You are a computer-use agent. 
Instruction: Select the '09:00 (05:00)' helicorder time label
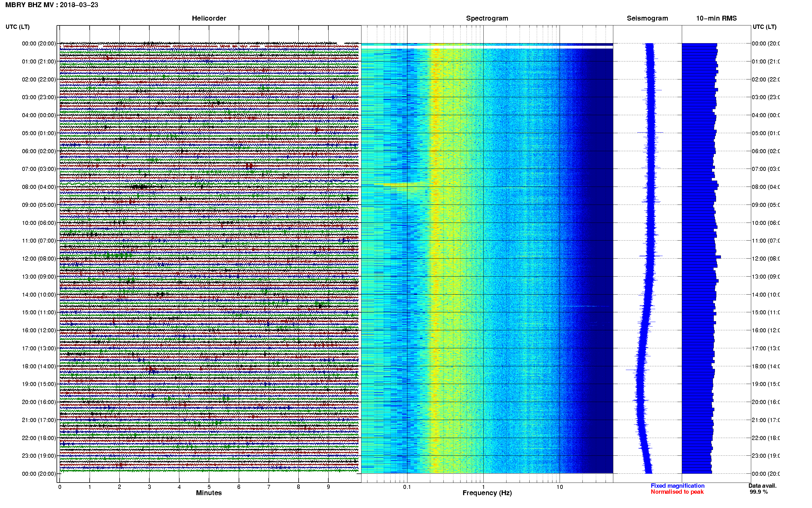pyautogui.click(x=39, y=205)
